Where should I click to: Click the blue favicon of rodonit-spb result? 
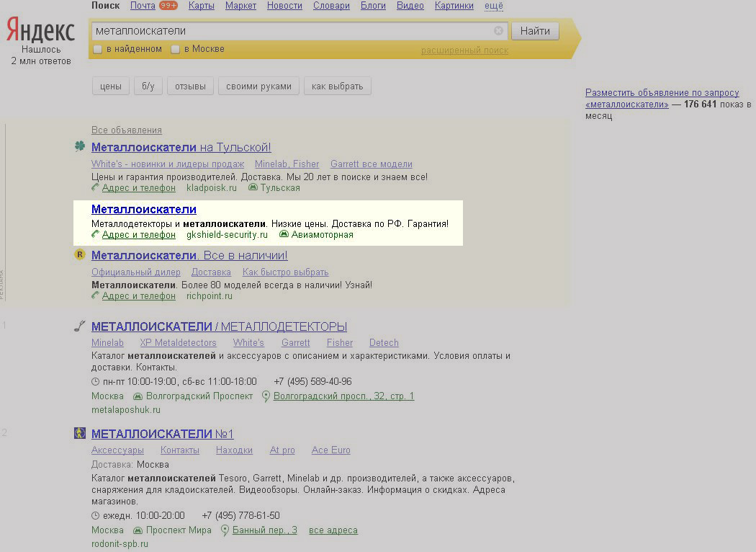tap(79, 433)
